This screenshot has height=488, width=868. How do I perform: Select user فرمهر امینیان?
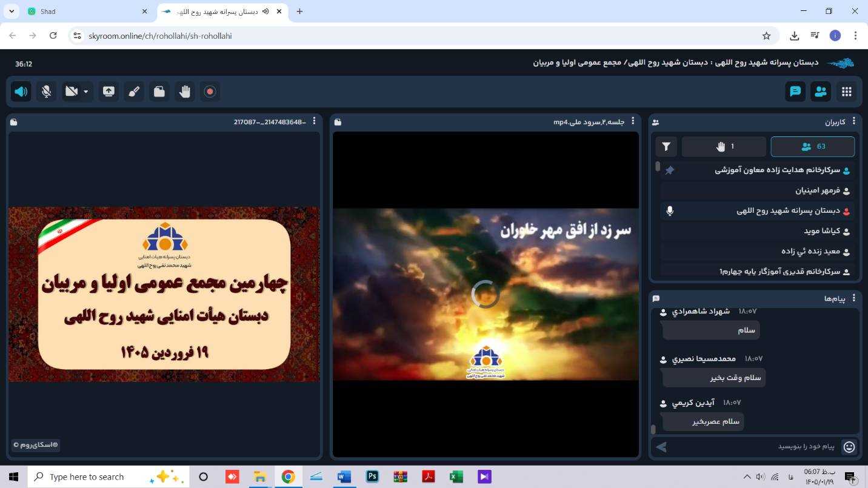click(x=756, y=190)
